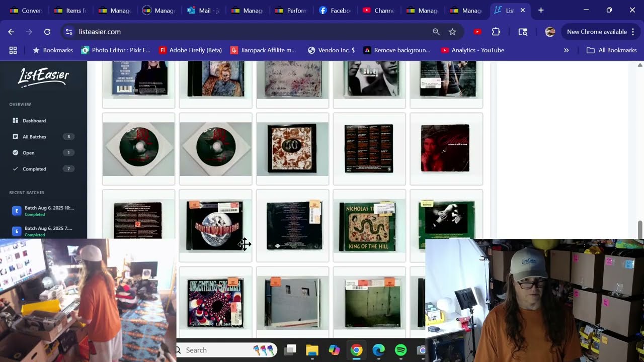The image size is (644, 362).
Task: Select the brown floral CD cover thumbnail
Action: [x=292, y=149]
